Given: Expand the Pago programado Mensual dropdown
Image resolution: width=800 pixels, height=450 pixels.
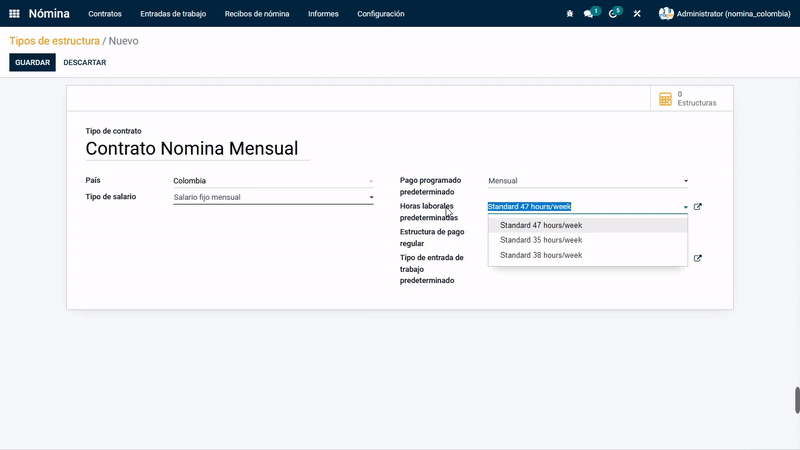Looking at the screenshot, I should (685, 181).
